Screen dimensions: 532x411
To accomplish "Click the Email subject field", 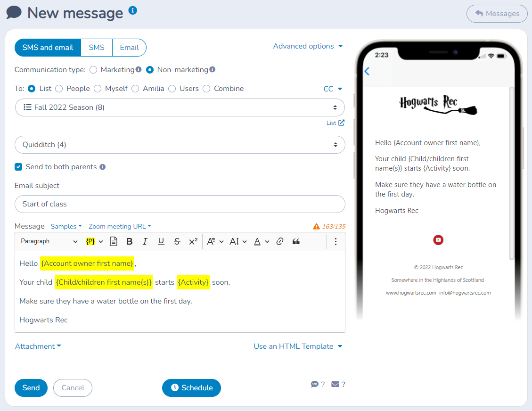I will [x=180, y=204].
